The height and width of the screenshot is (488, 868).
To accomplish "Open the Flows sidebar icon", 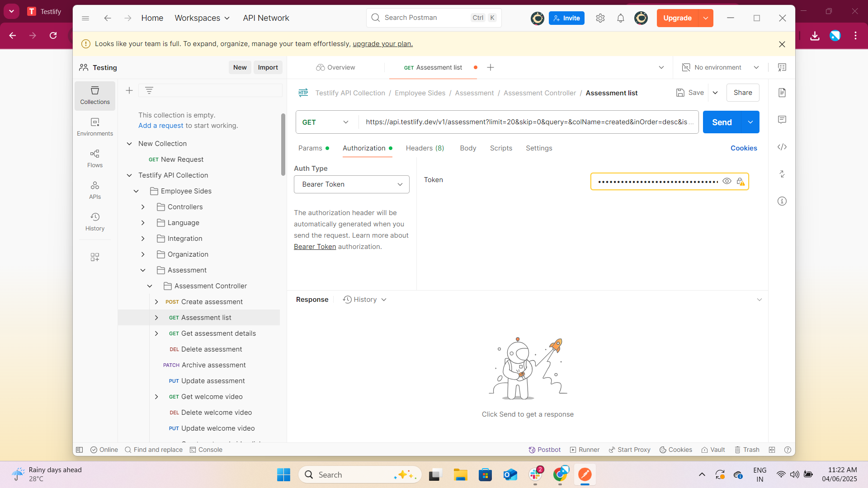I will pyautogui.click(x=95, y=159).
